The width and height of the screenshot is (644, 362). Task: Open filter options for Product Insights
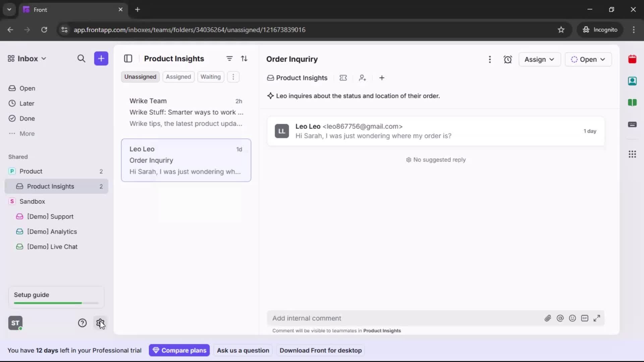point(229,59)
